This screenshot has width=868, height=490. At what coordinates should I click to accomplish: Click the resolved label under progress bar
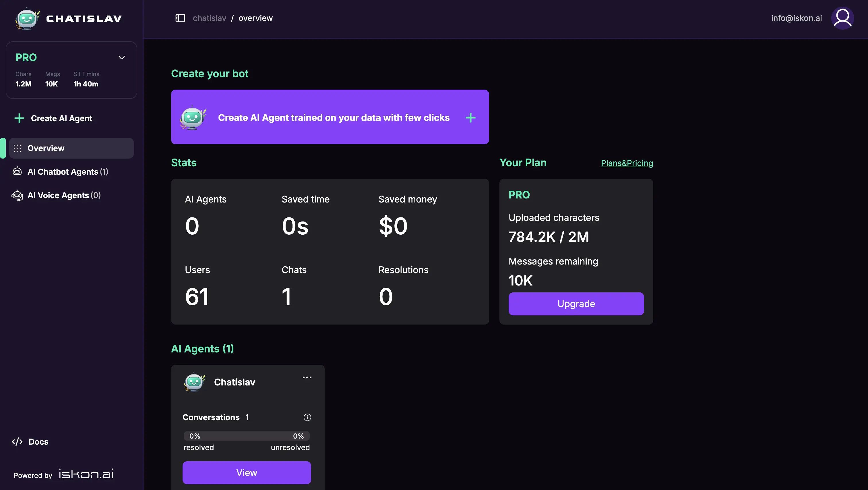199,447
